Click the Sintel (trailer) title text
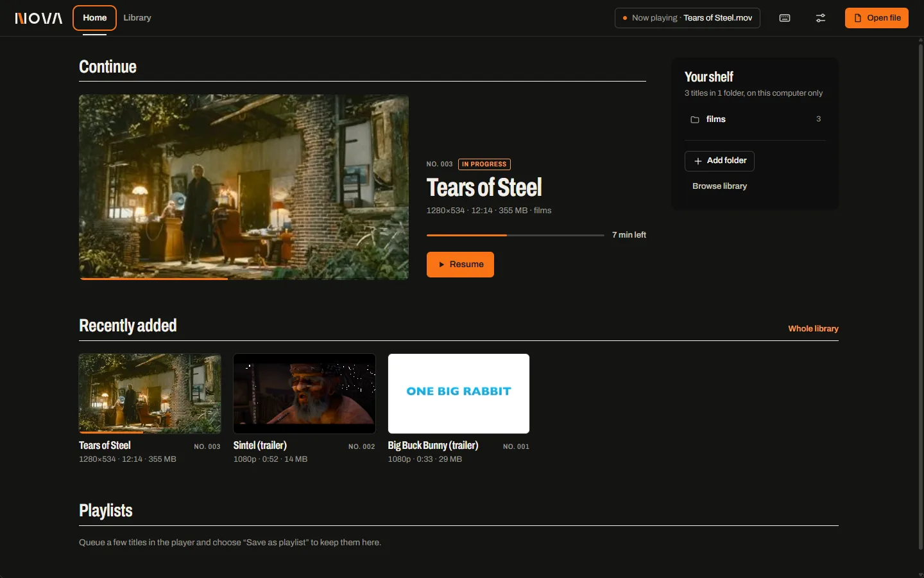The image size is (924, 578). tap(260, 446)
